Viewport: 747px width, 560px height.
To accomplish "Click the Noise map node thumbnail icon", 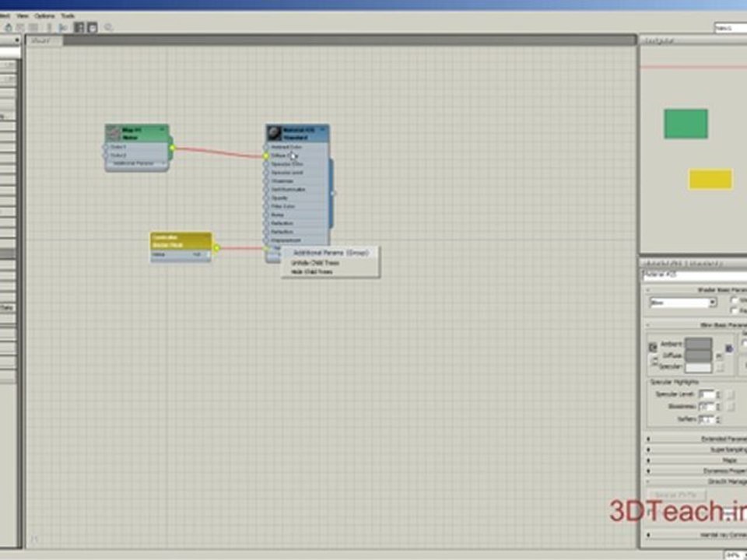I will click(113, 133).
